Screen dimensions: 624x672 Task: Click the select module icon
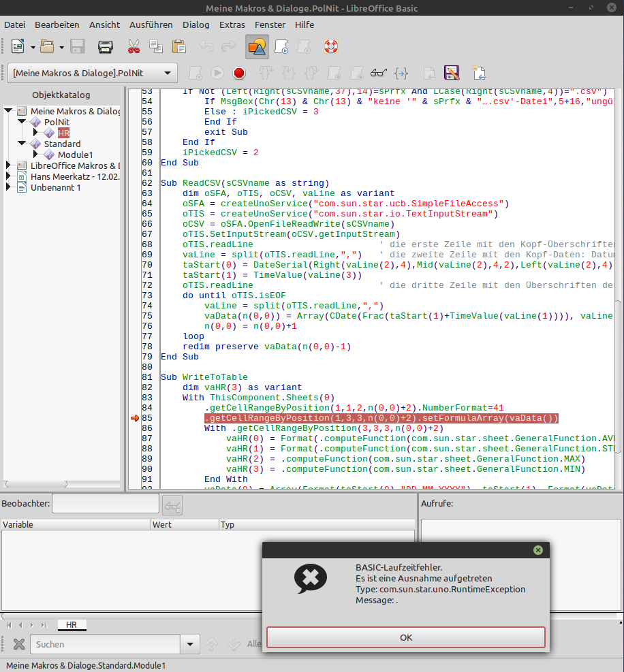[304, 46]
